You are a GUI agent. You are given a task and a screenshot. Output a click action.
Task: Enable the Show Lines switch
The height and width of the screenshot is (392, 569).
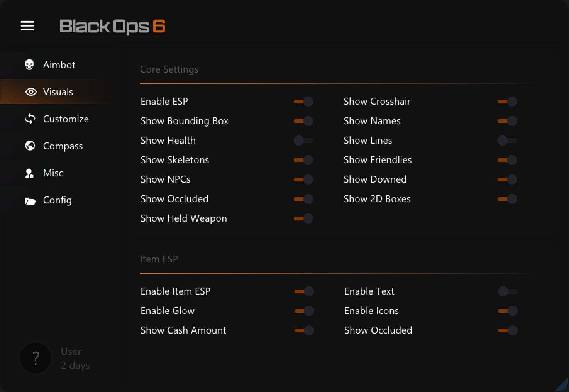pyautogui.click(x=507, y=141)
